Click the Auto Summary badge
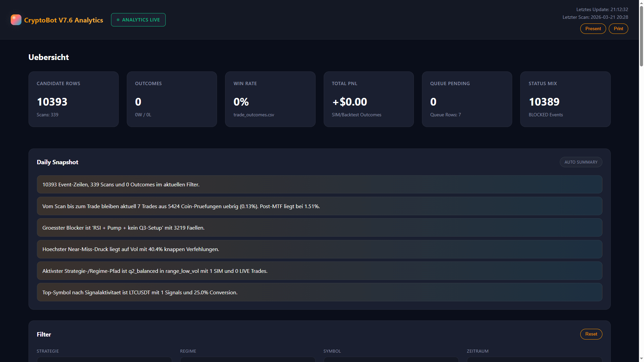 [581, 162]
